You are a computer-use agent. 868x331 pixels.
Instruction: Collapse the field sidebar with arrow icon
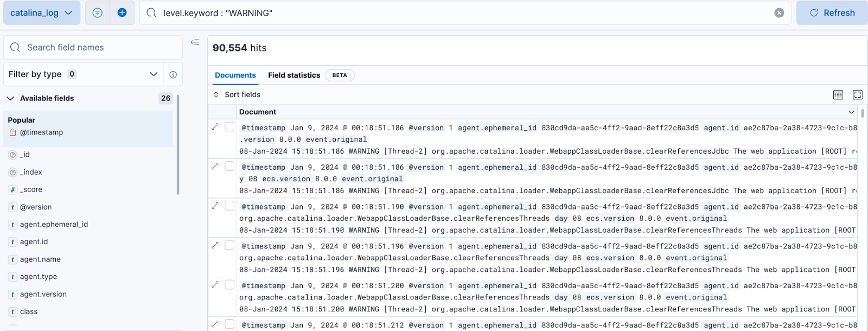[x=195, y=42]
